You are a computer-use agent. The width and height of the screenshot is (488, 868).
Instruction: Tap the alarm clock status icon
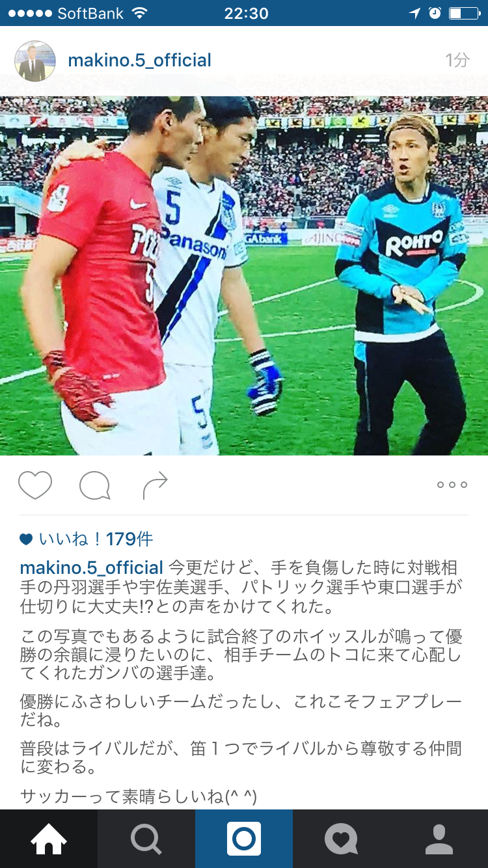(x=435, y=13)
